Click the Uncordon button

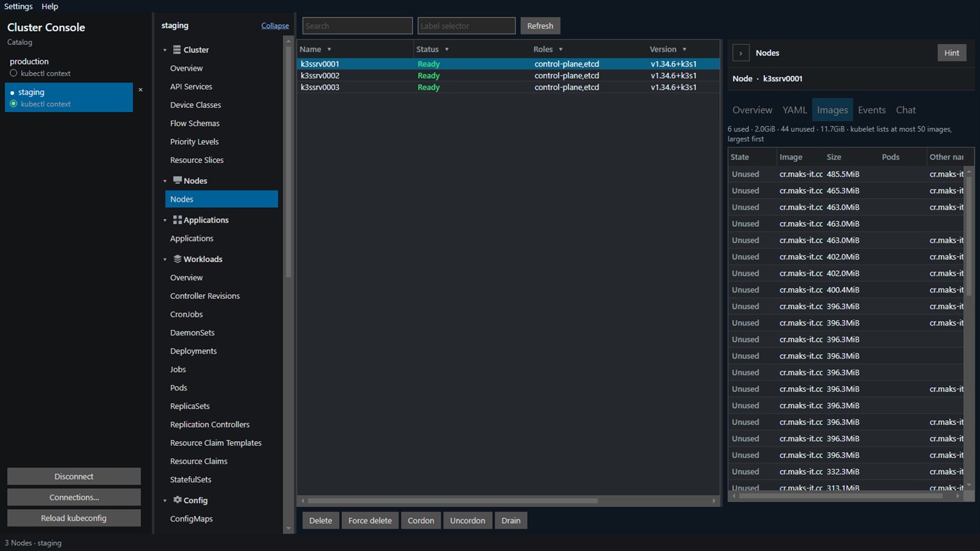tap(468, 520)
